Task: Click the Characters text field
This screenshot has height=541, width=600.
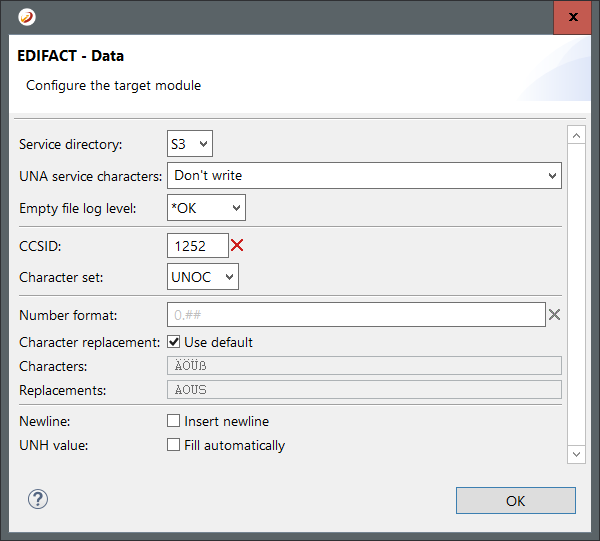Action: [x=363, y=366]
